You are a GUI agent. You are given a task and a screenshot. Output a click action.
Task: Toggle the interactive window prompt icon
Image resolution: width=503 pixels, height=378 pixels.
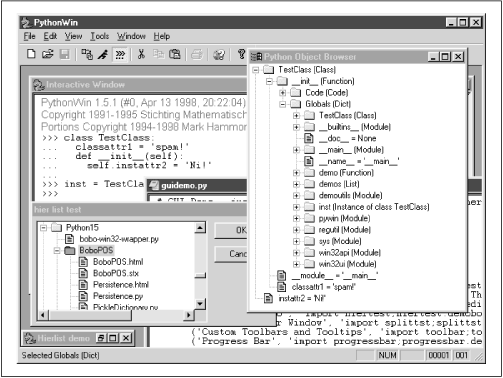click(120, 54)
